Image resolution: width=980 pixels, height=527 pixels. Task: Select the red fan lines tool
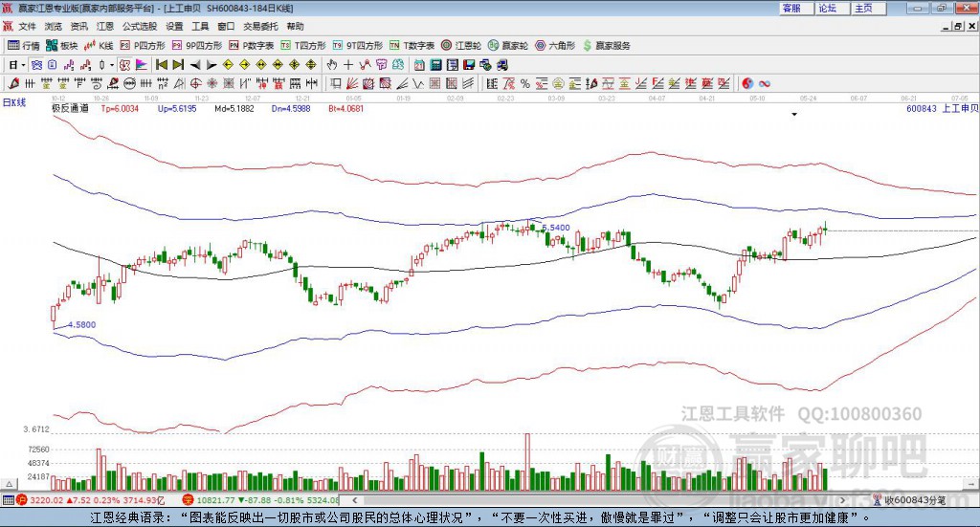point(352,83)
